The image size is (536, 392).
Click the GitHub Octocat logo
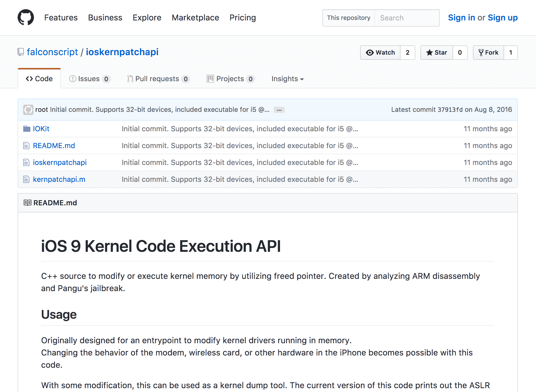click(26, 17)
